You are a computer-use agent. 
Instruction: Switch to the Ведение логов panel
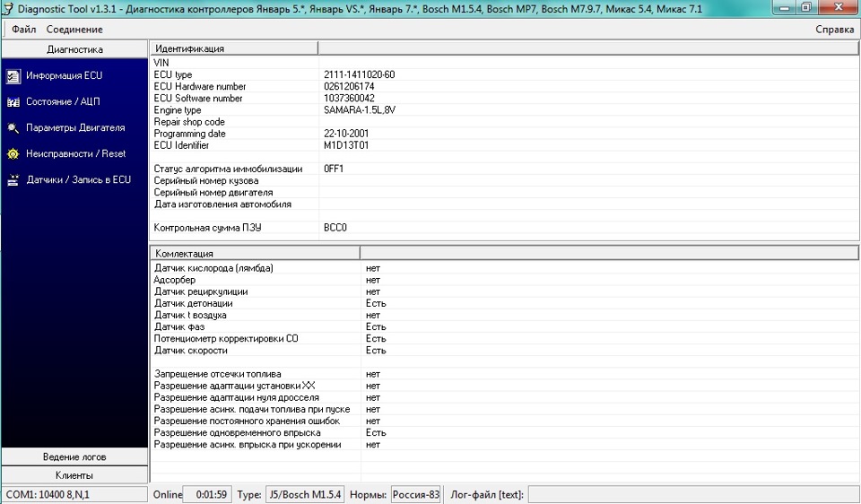74,456
